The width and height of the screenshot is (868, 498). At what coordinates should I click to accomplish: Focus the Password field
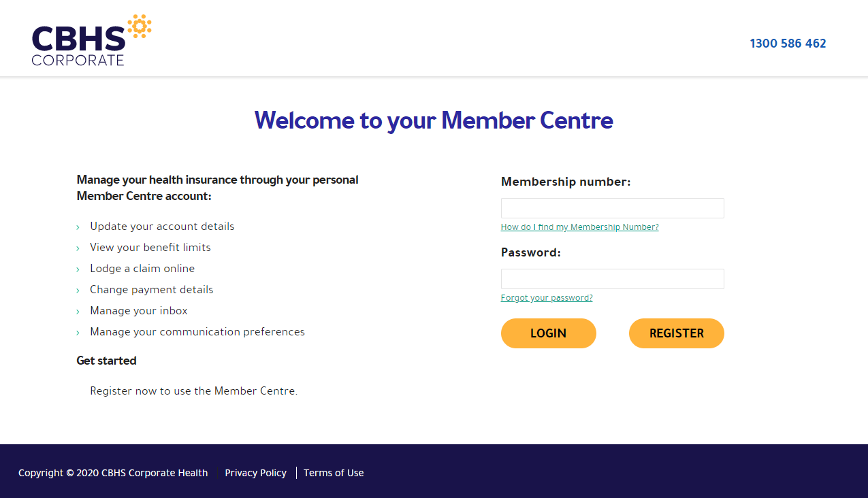click(613, 279)
